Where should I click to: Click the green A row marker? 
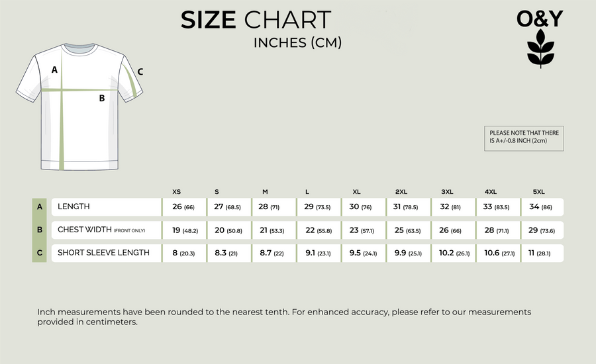click(x=40, y=206)
